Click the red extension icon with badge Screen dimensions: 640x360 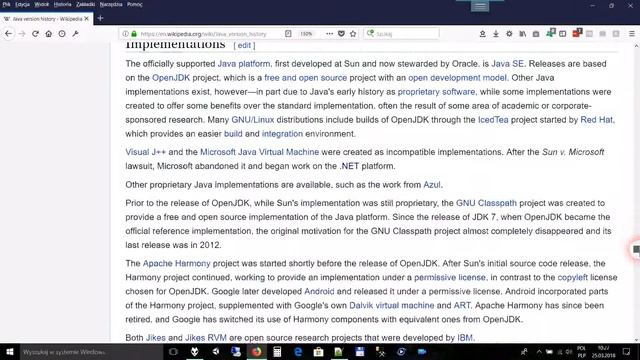point(576,33)
